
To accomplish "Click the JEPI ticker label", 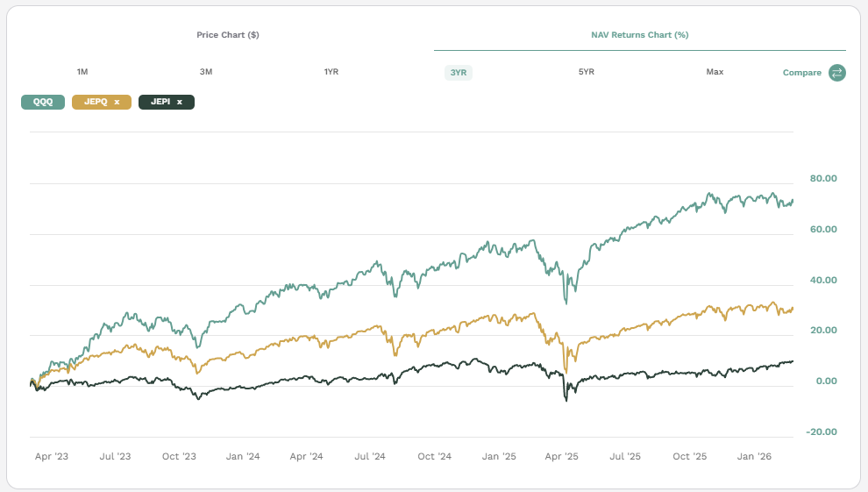I will pyautogui.click(x=160, y=102).
